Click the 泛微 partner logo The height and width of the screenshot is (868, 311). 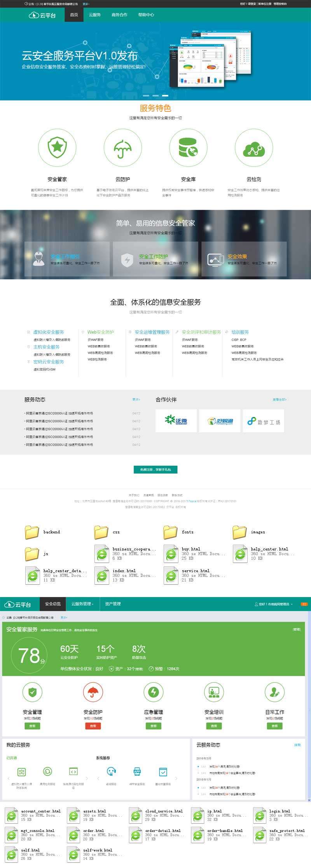pyautogui.click(x=176, y=421)
